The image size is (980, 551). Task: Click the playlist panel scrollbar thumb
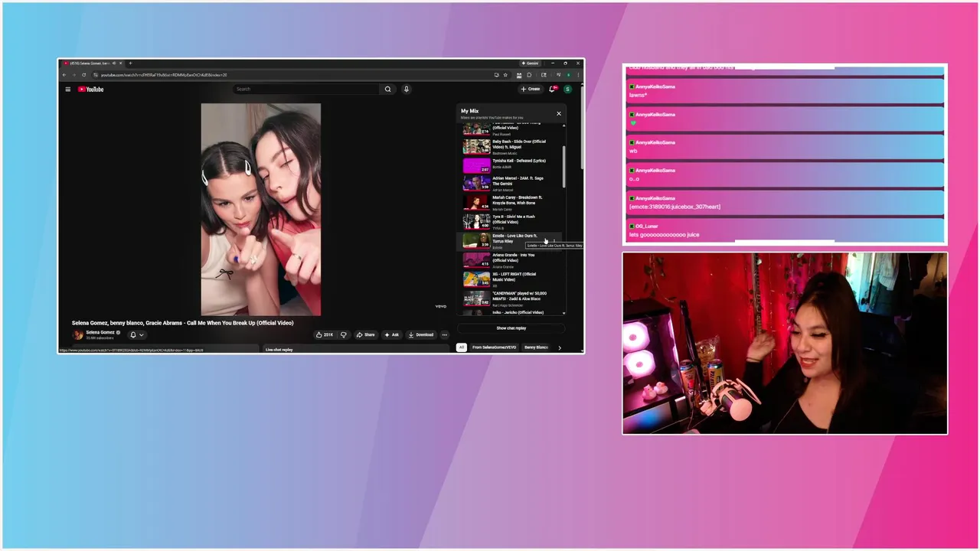564,167
